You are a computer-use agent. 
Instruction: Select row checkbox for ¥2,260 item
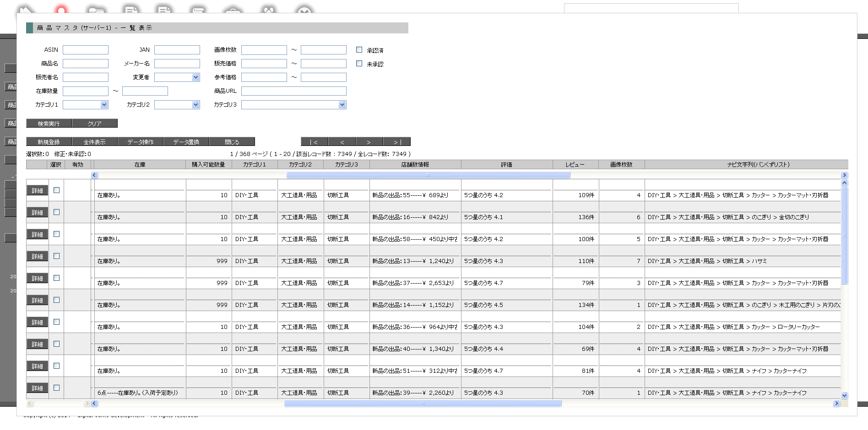(x=56, y=387)
